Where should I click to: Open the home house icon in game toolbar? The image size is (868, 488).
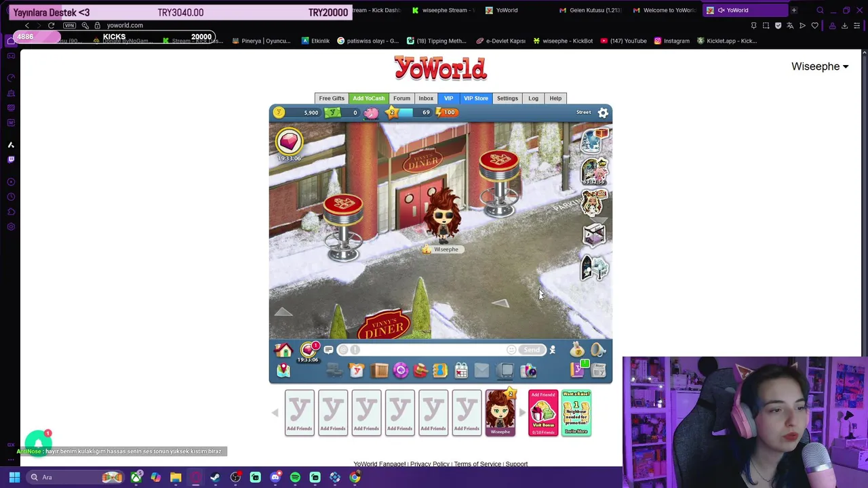point(283,350)
